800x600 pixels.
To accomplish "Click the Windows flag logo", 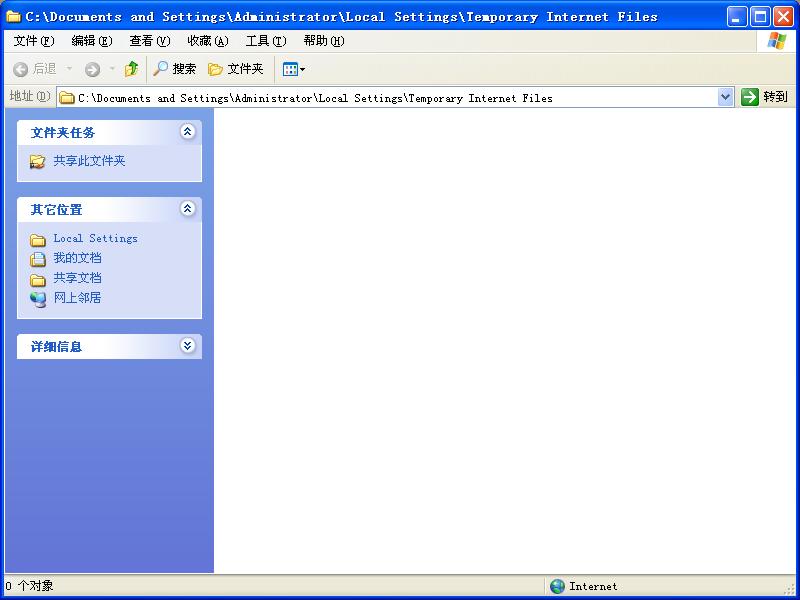I will coord(777,41).
